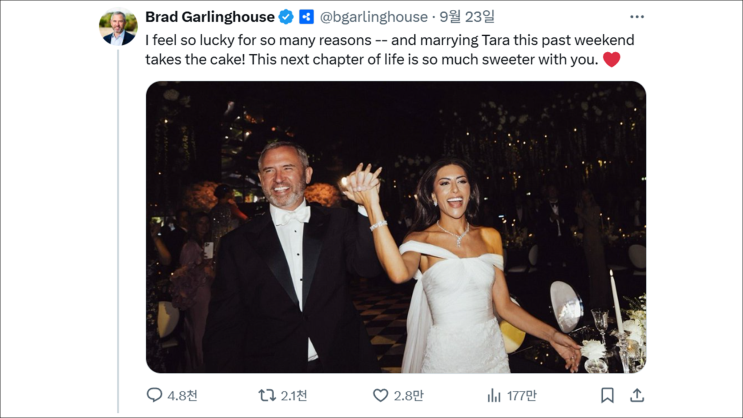Click the Brad Garlinghouse display name

pyautogui.click(x=210, y=17)
